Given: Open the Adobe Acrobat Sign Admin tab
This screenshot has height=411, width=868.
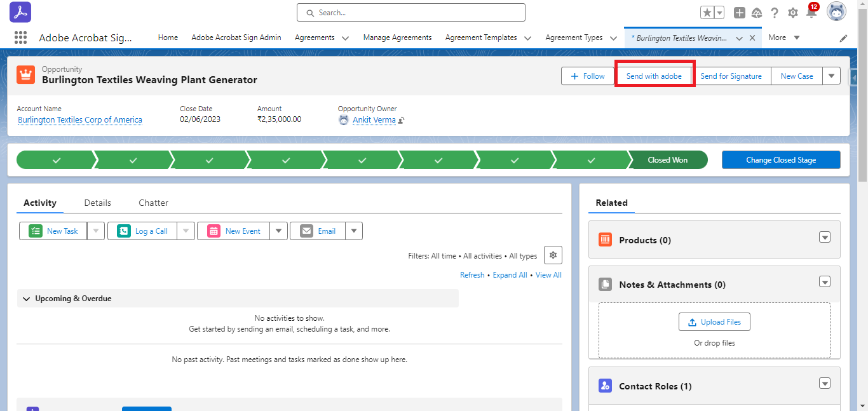Looking at the screenshot, I should 236,37.
